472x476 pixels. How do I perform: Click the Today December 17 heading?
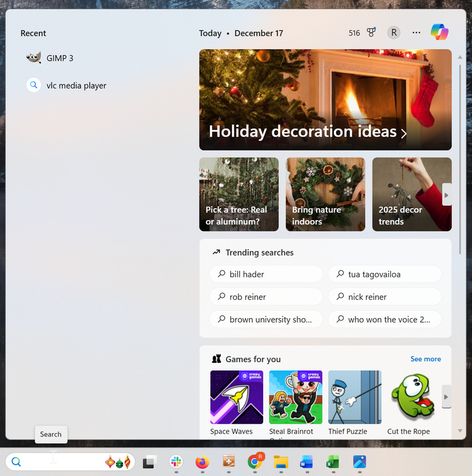click(241, 33)
